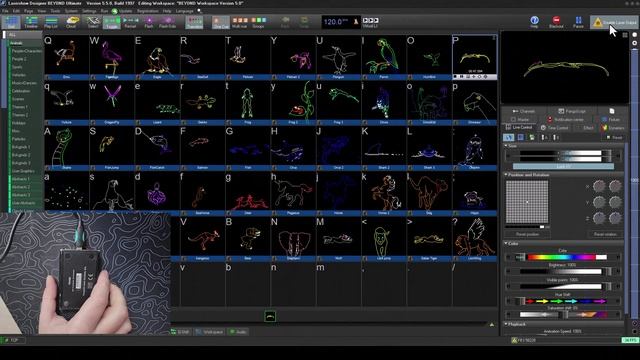Screen dimensions: 640x360
Task: Enable Restart cue mode
Action: [130, 22]
